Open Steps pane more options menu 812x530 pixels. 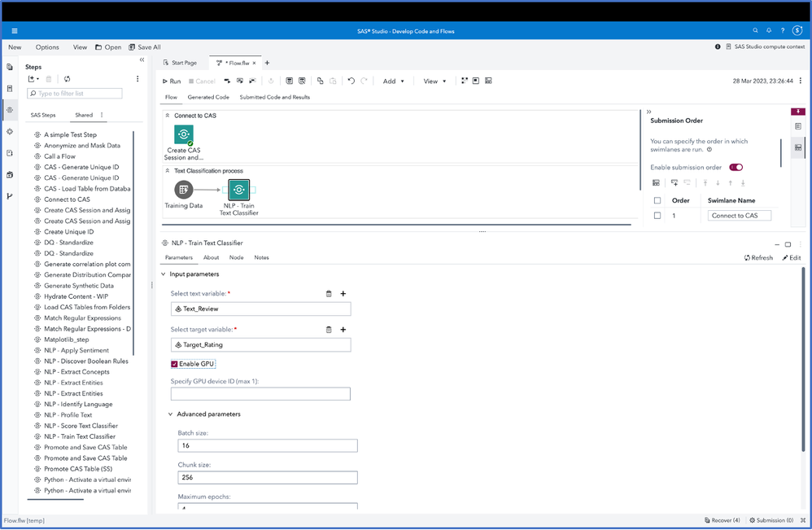click(138, 79)
